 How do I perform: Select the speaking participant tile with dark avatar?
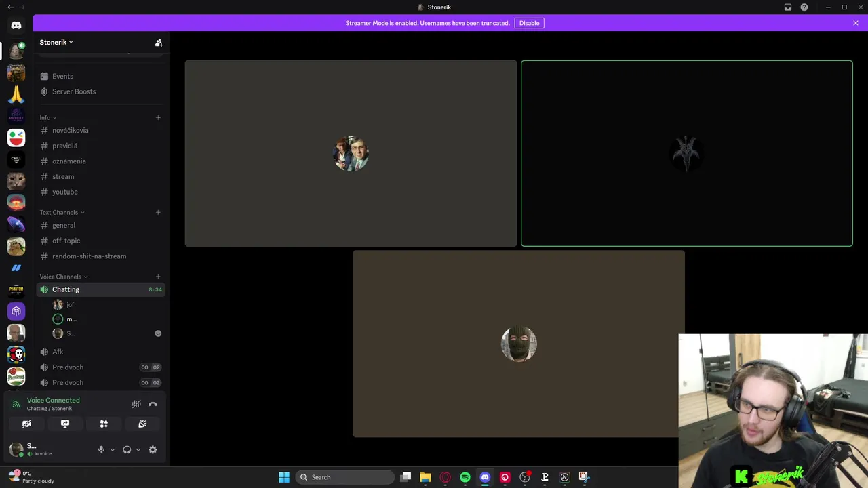687,153
